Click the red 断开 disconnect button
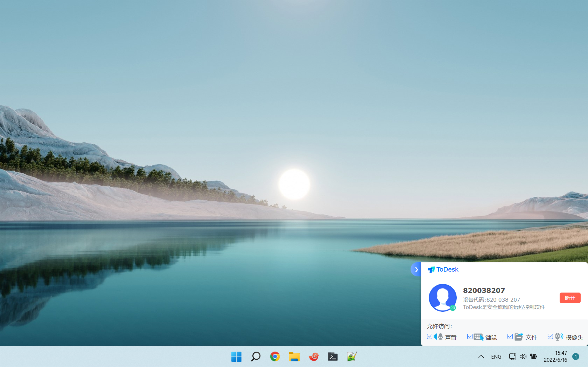The width and height of the screenshot is (588, 367). point(570,298)
